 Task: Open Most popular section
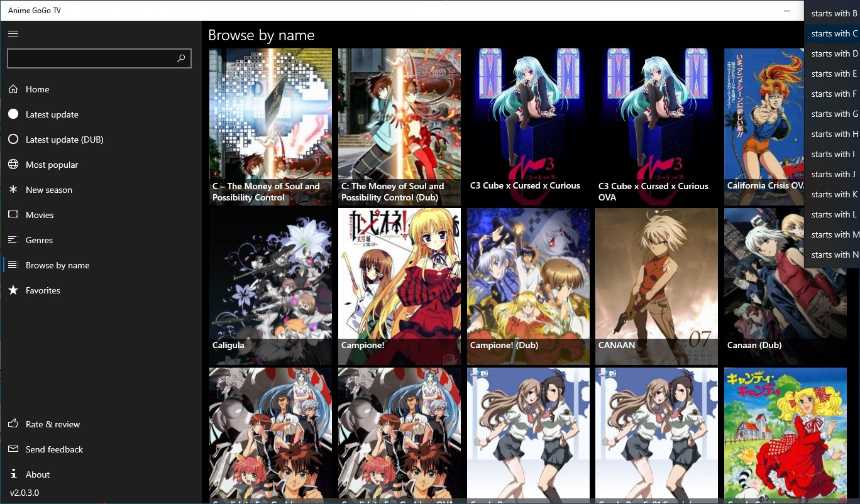click(52, 165)
